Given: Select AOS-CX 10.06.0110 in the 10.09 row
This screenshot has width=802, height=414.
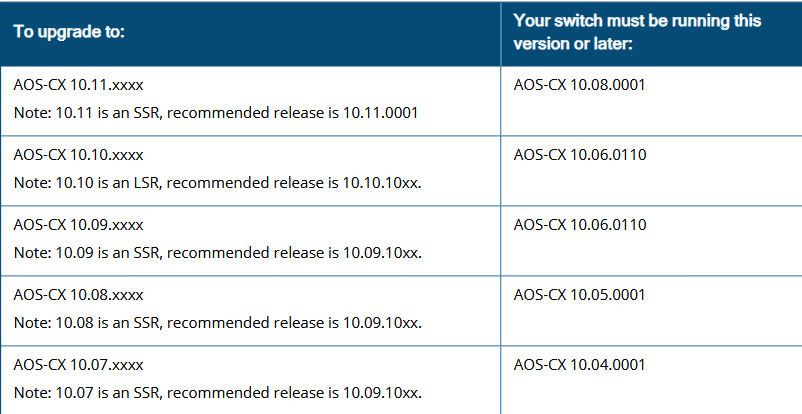Looking at the screenshot, I should 580,225.
